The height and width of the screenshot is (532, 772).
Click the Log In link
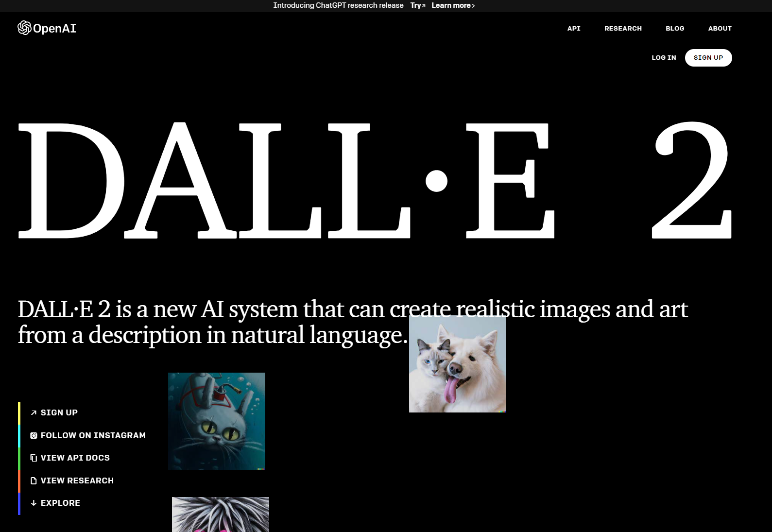pos(664,57)
